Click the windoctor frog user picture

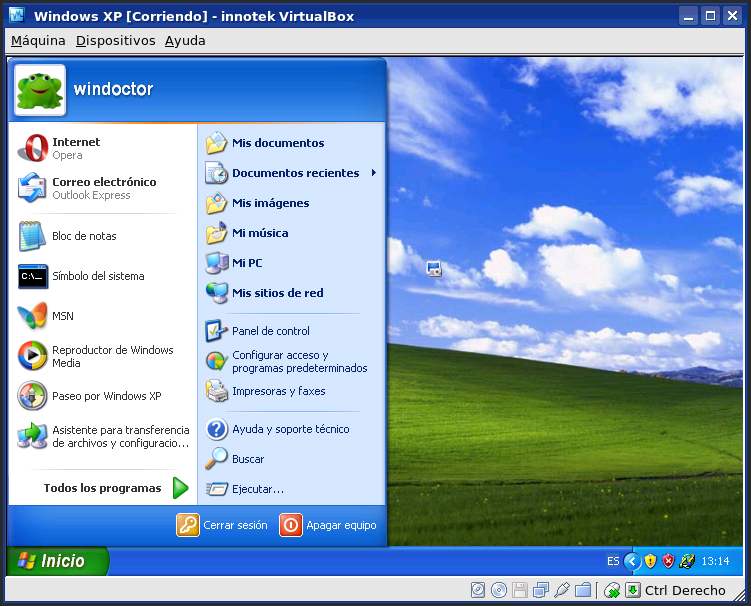click(40, 90)
